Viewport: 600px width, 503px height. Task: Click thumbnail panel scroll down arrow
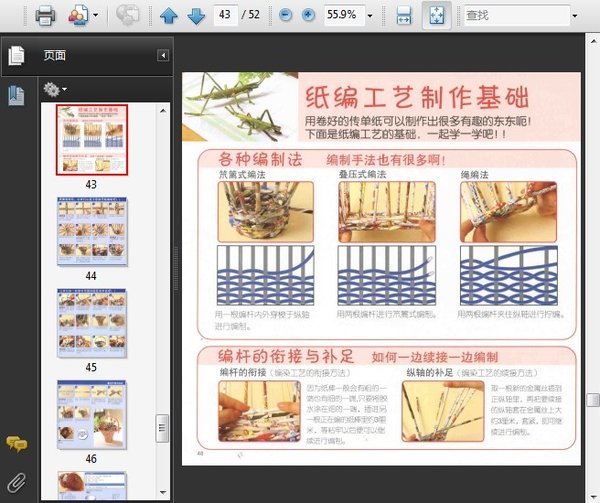[163, 492]
